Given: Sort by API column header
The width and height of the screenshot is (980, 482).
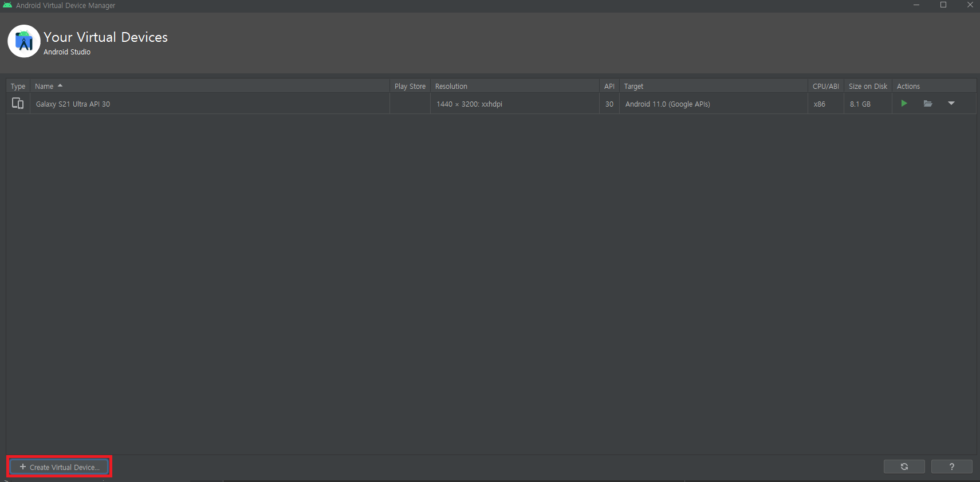Looking at the screenshot, I should point(609,86).
